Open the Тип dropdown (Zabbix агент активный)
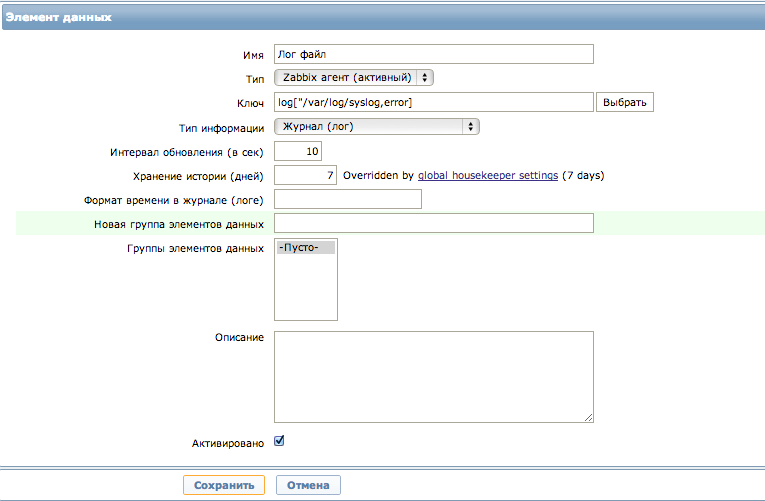The height and width of the screenshot is (501, 765). click(354, 78)
